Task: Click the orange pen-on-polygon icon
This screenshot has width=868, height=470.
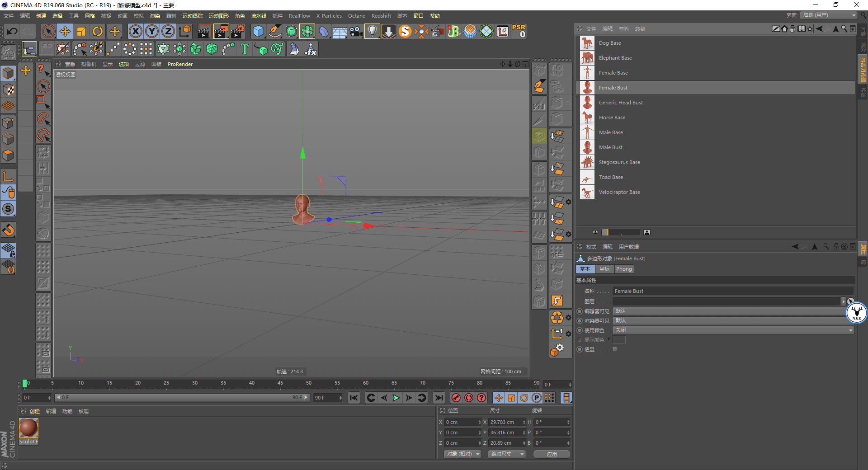Action: point(539,86)
